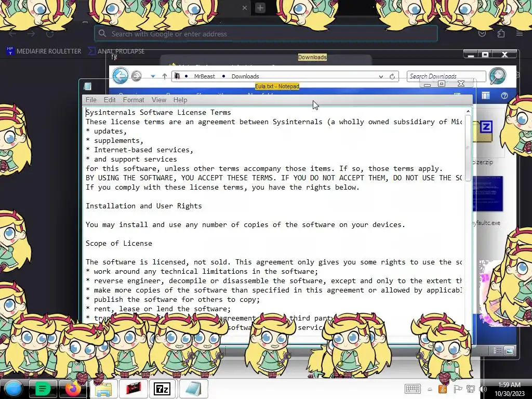The width and height of the screenshot is (532, 399).
Task: Open Explorer help question mark icon
Action: pos(504,96)
